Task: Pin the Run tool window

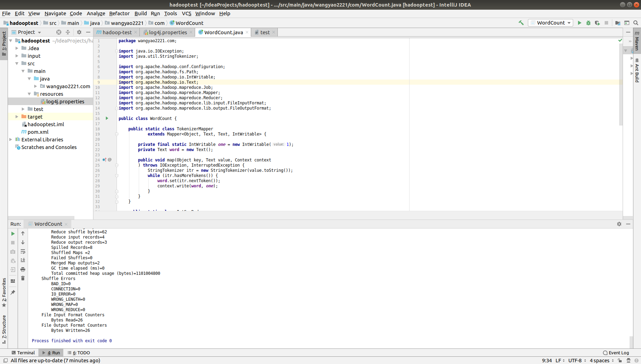Action: pos(13,292)
